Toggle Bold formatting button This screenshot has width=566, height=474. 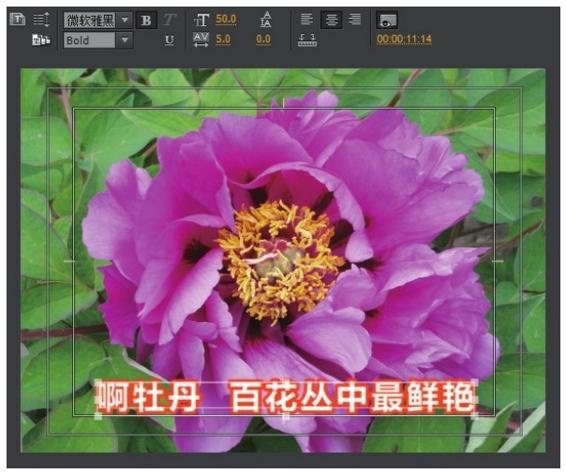click(146, 20)
